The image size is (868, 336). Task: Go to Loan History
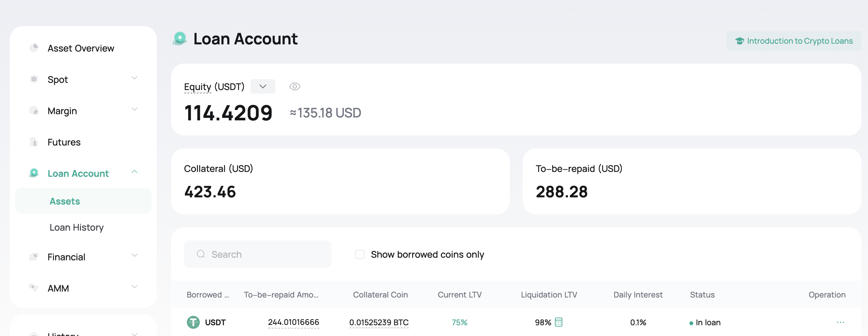point(76,228)
